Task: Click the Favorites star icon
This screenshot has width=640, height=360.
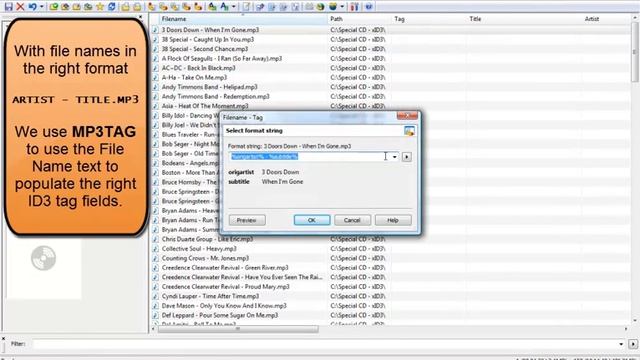Action: click(100, 7)
